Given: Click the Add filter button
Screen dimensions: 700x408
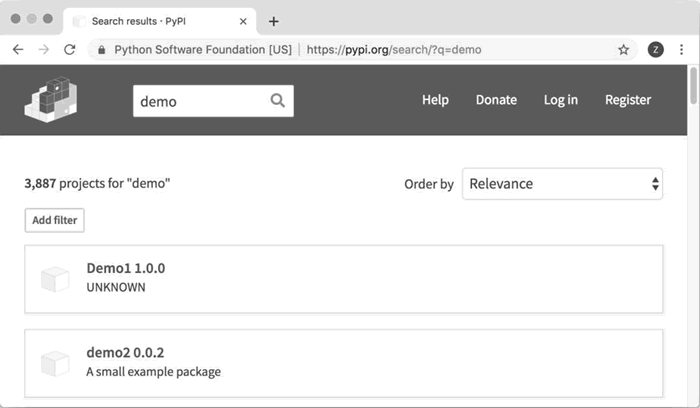Looking at the screenshot, I should pos(54,220).
